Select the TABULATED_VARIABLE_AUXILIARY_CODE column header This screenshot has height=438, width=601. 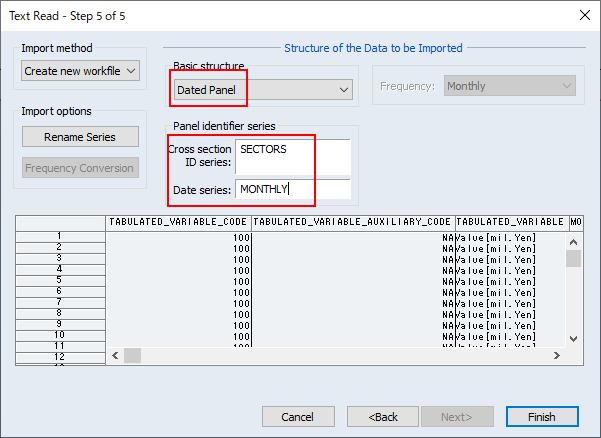(352, 221)
